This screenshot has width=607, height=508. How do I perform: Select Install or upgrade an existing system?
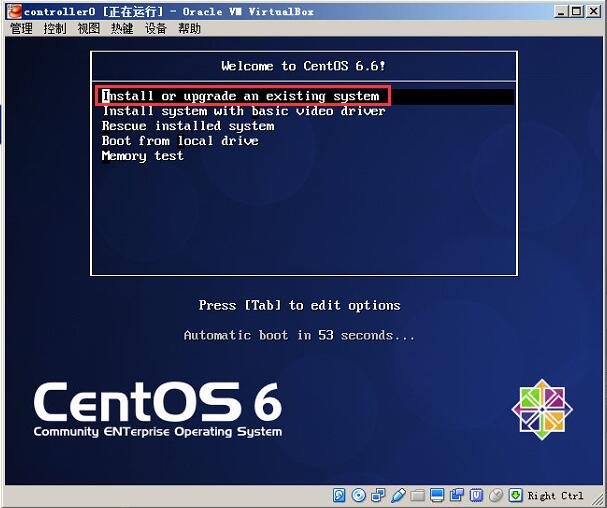(304, 96)
